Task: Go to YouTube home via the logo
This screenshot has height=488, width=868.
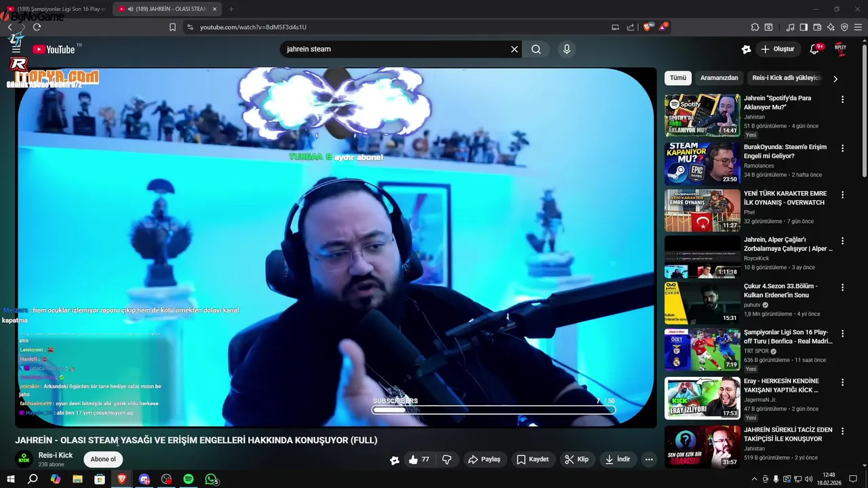Action: (54, 49)
